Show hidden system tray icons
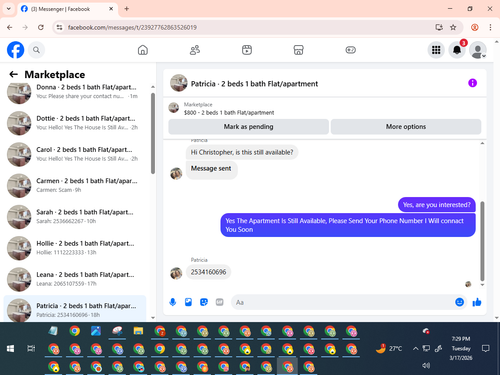500x375 pixels. coord(415,349)
